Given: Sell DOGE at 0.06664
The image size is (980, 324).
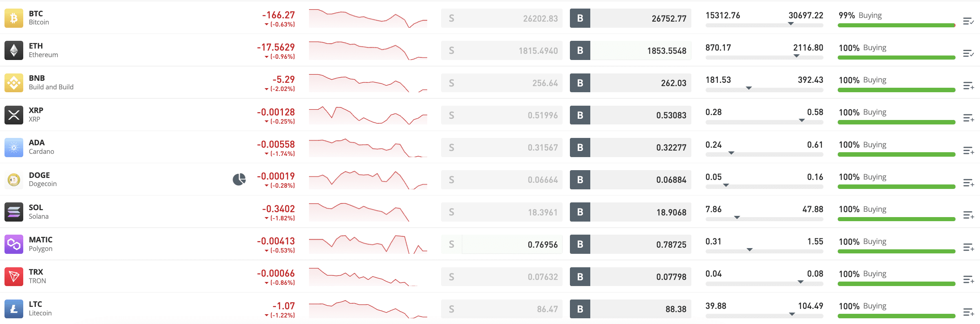Looking at the screenshot, I should (502, 180).
